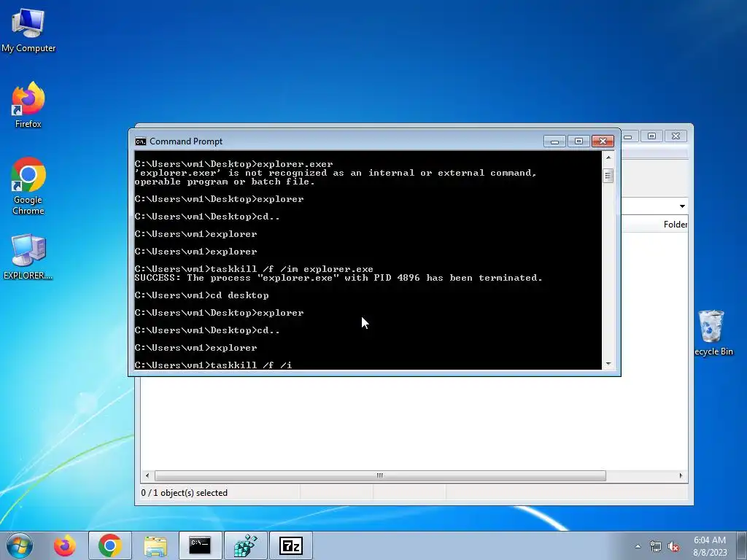Click left arrow of horizontal scrollbar
The image size is (747, 560).
coord(147,475)
